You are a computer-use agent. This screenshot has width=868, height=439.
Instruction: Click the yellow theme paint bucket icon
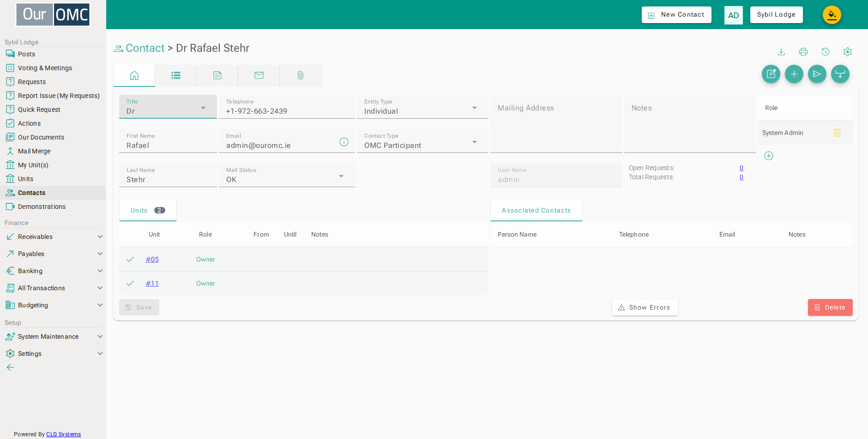click(832, 15)
